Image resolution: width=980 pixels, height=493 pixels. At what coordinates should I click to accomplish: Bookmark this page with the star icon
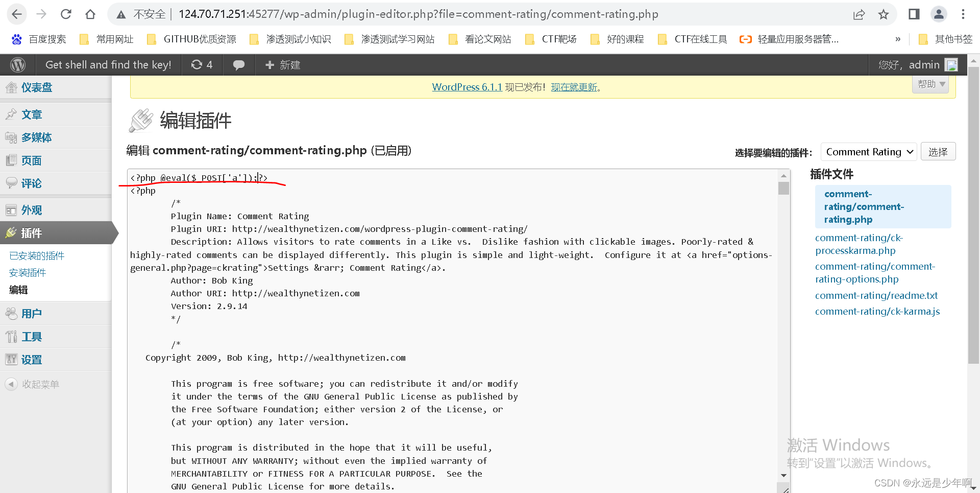(884, 14)
